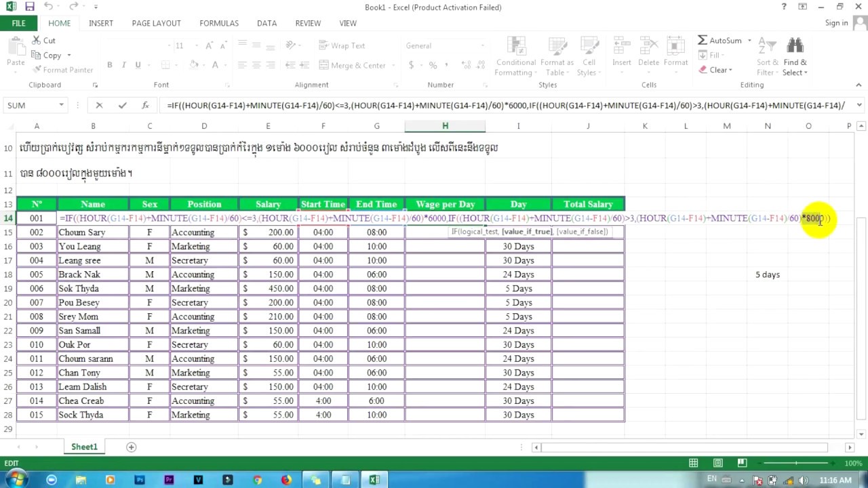The image size is (868, 488).
Task: Click the 100% zoom level
Action: (x=853, y=464)
